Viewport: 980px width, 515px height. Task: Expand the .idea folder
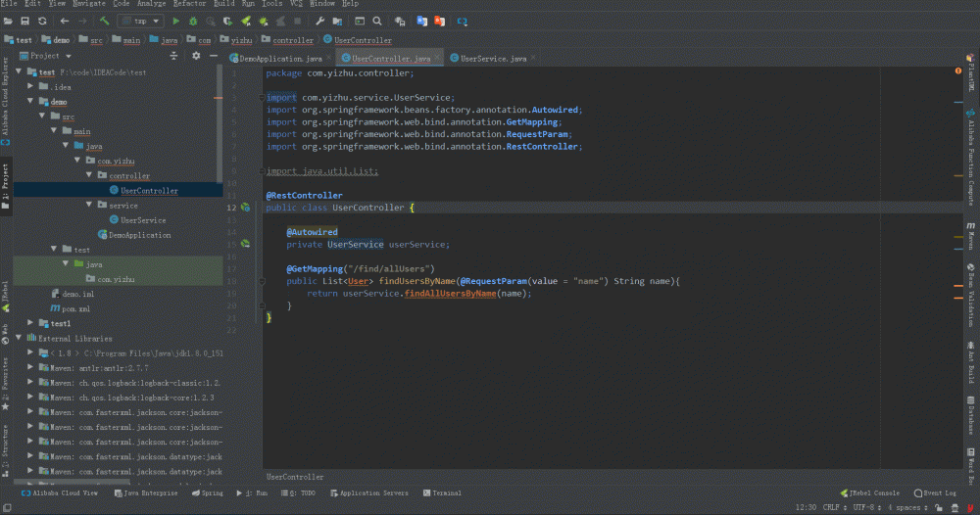coord(31,87)
